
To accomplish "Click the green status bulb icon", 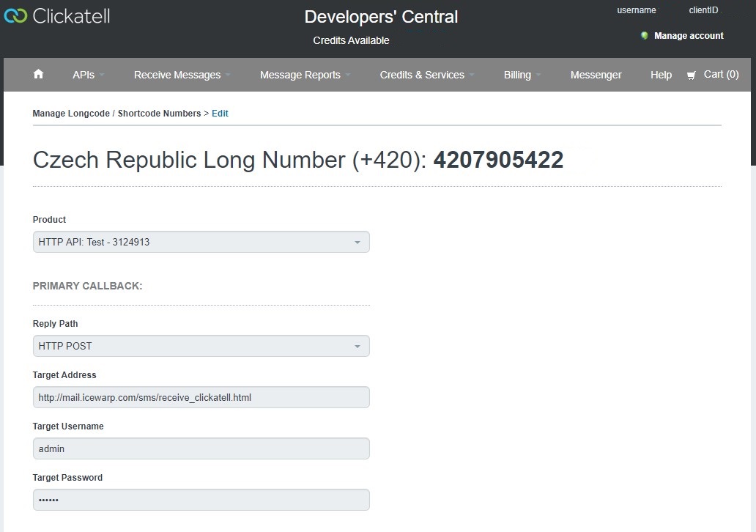I will pos(644,36).
